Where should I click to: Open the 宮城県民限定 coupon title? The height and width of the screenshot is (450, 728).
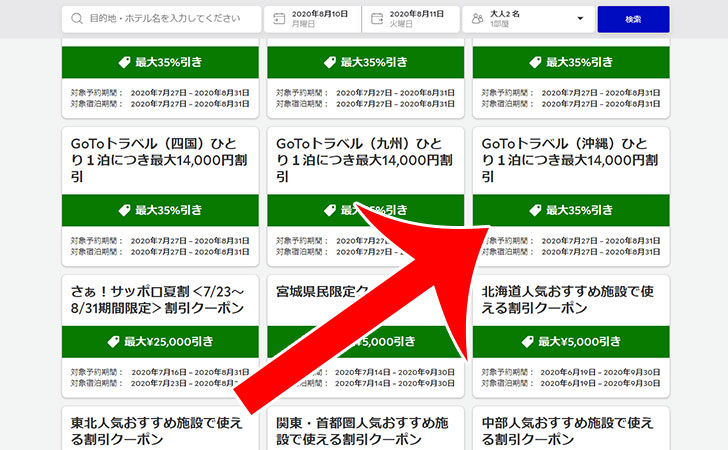click(x=322, y=292)
